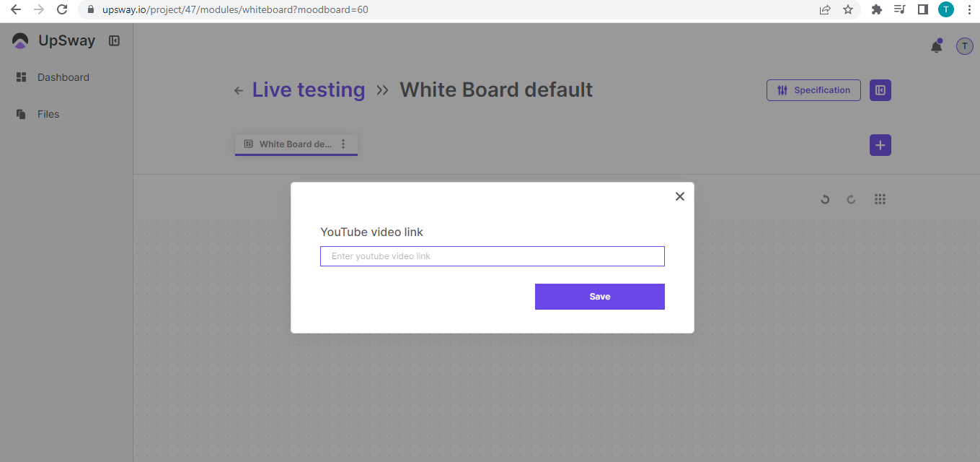Viewport: 980px width, 462px height.
Task: Bookmark this page with star icon
Action: coord(848,9)
